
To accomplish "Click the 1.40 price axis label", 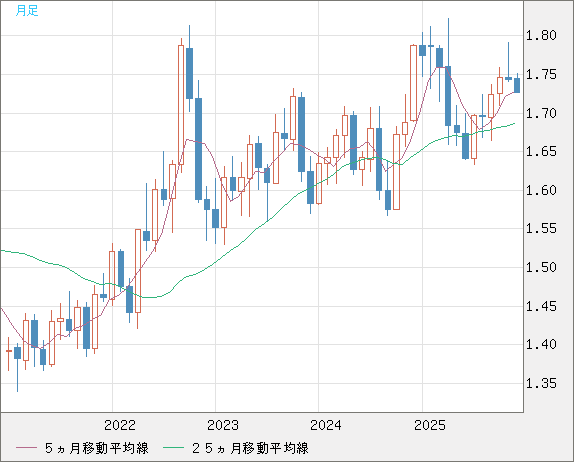I will (541, 344).
